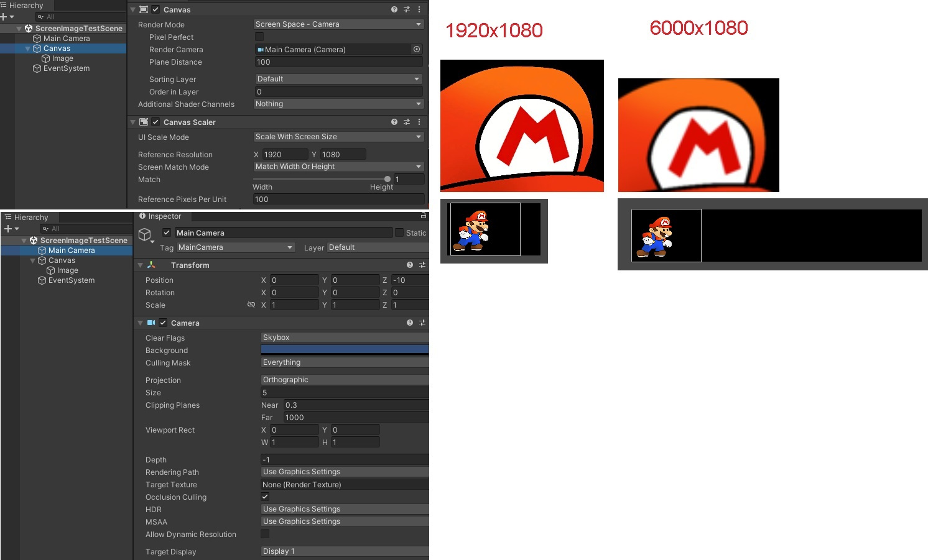The height and width of the screenshot is (560, 928).
Task: Collapse ScreenImageTestScene in bottom Hierarchy
Action: point(24,241)
